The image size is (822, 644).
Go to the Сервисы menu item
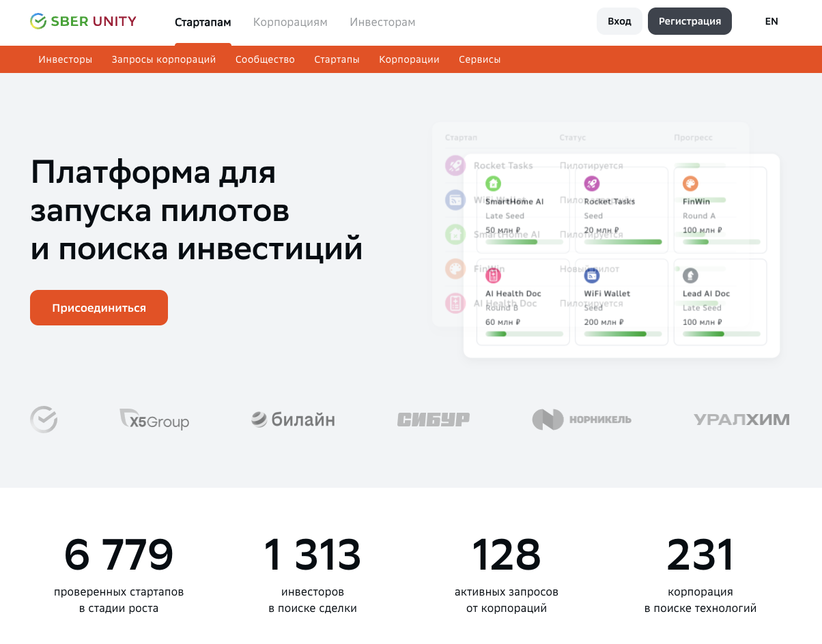pos(479,59)
